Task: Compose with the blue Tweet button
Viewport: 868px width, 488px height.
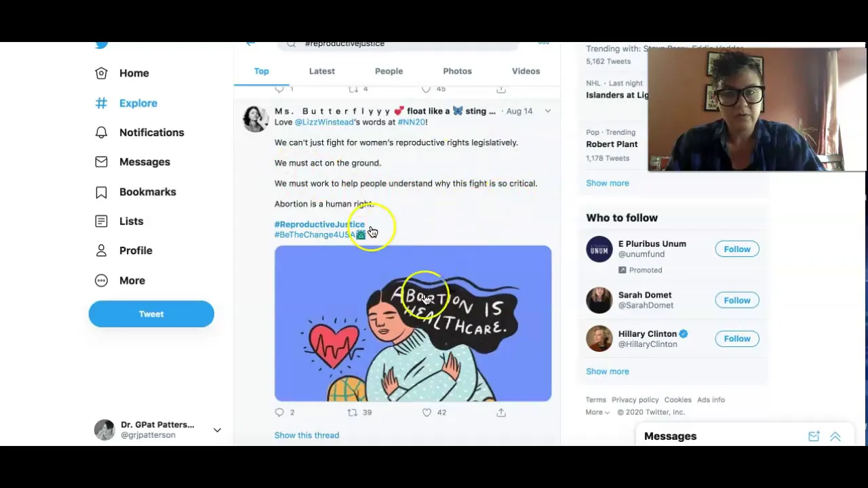Action: coord(151,314)
